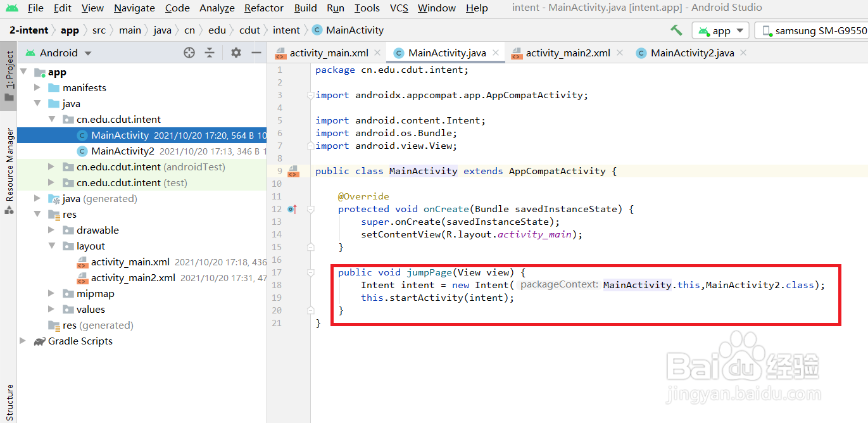Click cdut in the navigation breadcrumb
The height and width of the screenshot is (423, 868).
click(249, 30)
